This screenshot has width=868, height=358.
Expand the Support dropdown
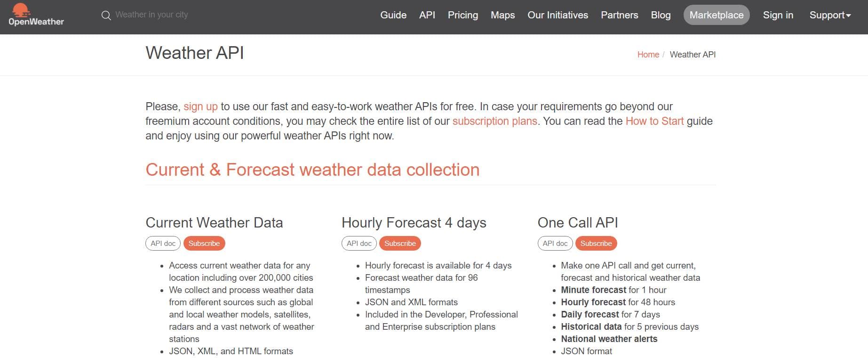(830, 15)
